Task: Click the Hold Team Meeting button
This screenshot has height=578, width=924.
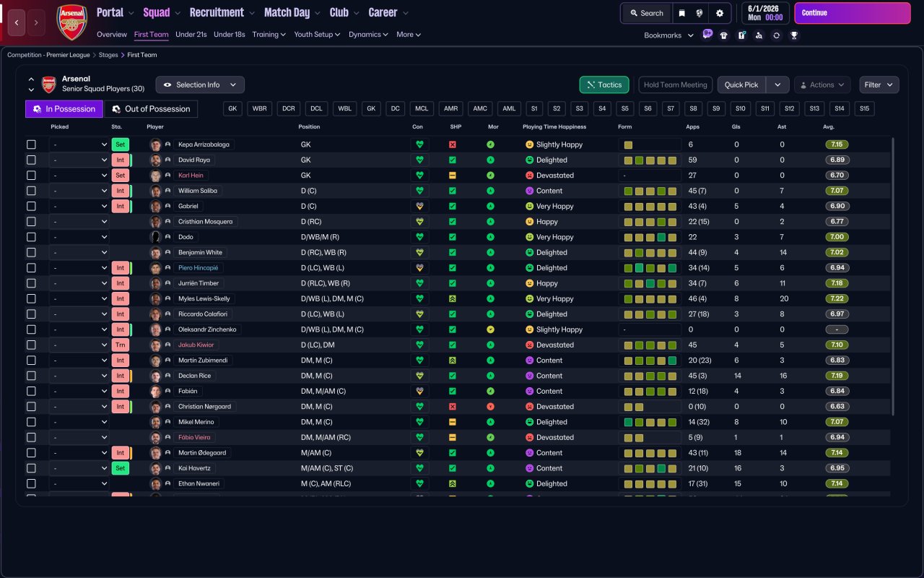Action: tap(676, 85)
